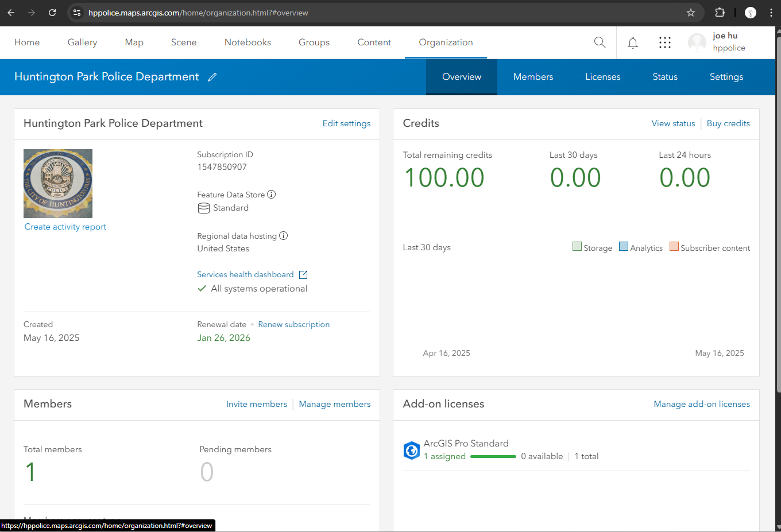781x532 pixels.
Task: Click ArcGIS Pro Standard license icon
Action: pyautogui.click(x=412, y=451)
